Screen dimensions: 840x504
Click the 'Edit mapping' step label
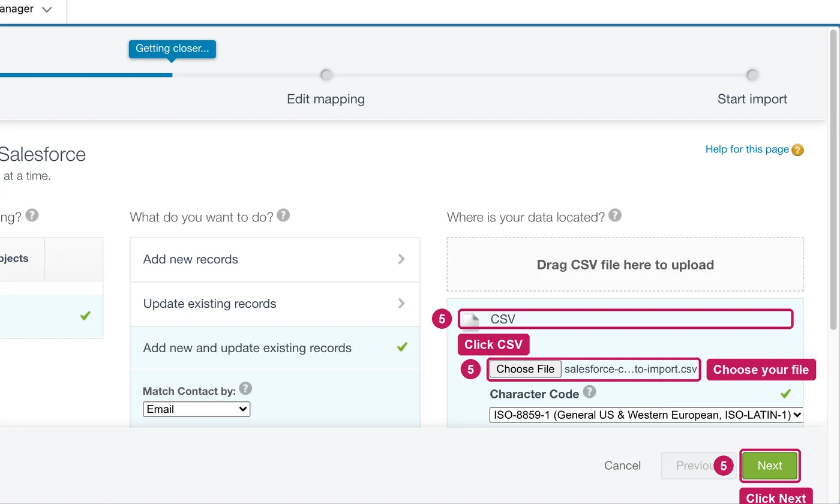(326, 99)
